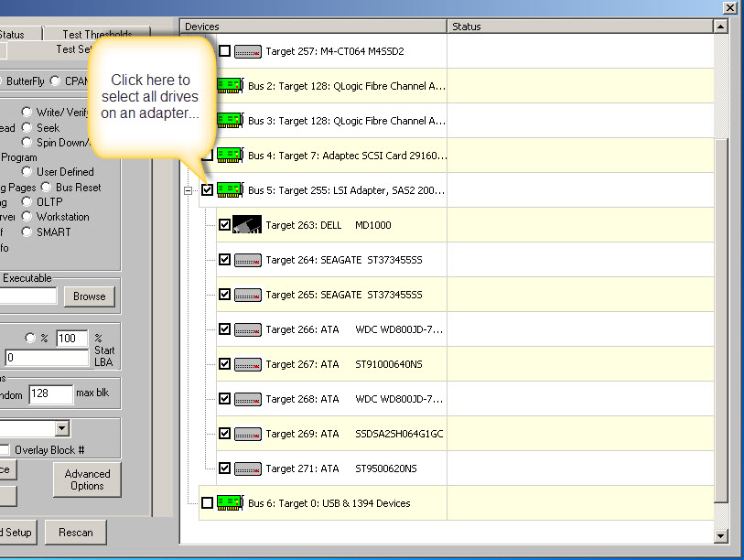Select the Workstation radio button
The height and width of the screenshot is (560, 744).
pos(27,217)
